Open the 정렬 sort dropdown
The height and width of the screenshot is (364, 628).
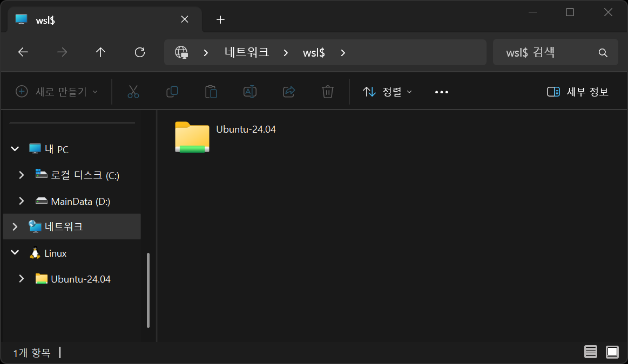pos(387,92)
